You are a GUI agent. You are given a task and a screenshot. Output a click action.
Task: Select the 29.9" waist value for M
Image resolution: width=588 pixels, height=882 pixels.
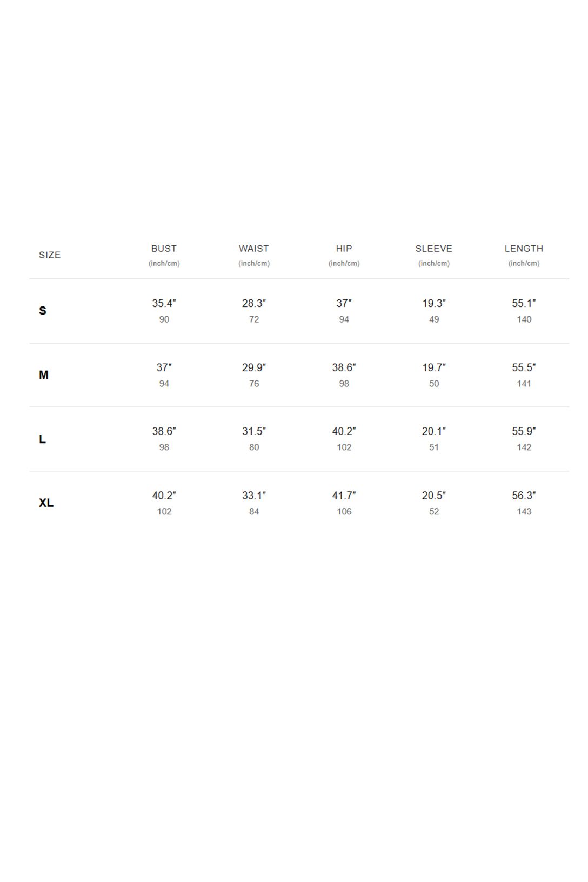[x=254, y=367]
